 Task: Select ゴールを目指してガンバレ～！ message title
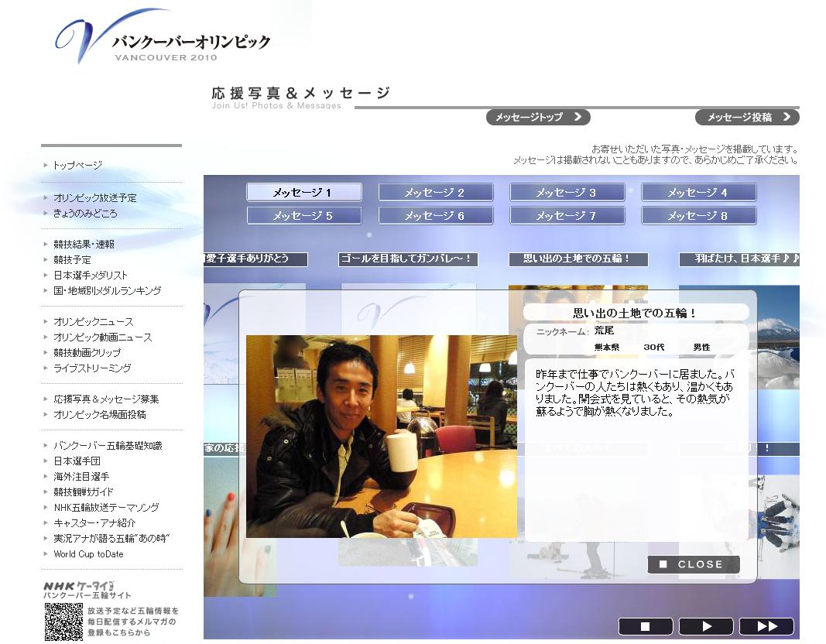click(x=408, y=259)
